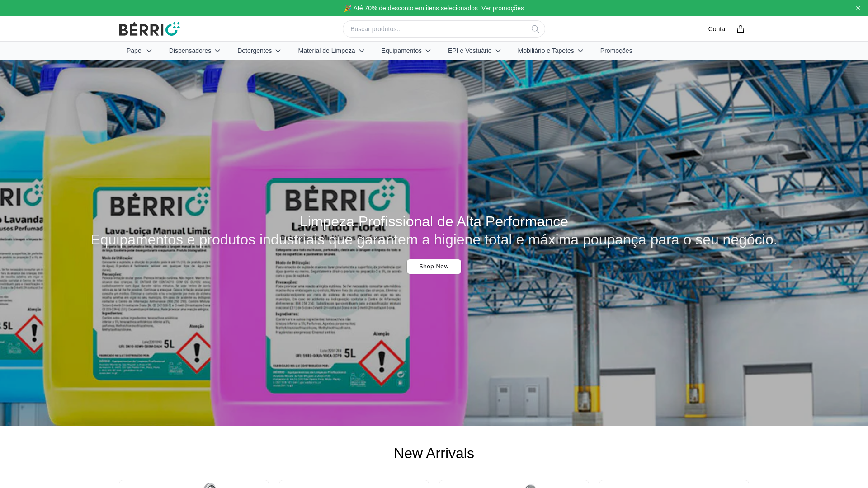Expand the Dispensadores menu
This screenshot has height=488, width=868.
[195, 51]
